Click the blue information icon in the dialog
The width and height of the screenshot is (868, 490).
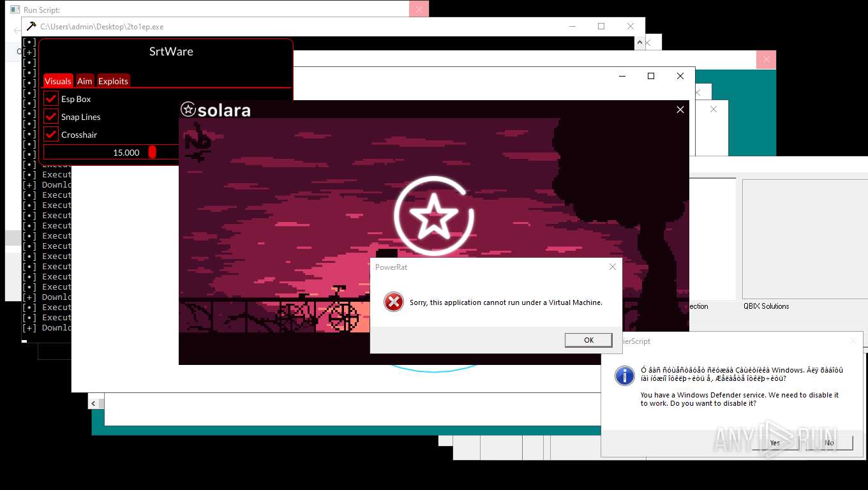tap(624, 375)
